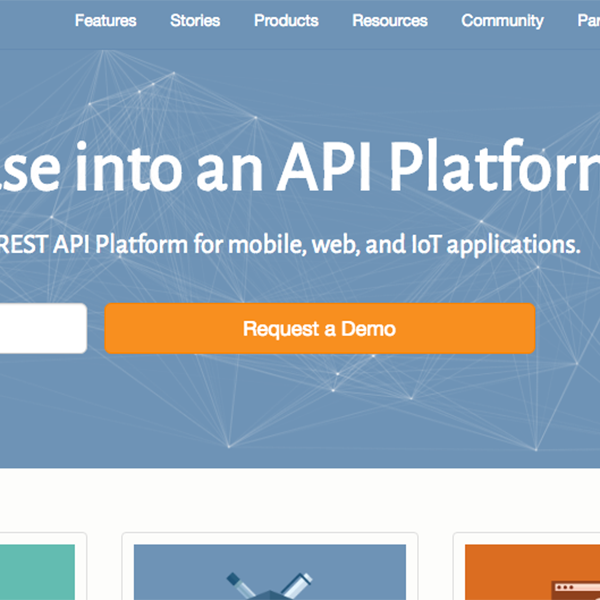The image size is (600, 600).
Task: Click the cut-off nav item after Community
Action: click(588, 20)
